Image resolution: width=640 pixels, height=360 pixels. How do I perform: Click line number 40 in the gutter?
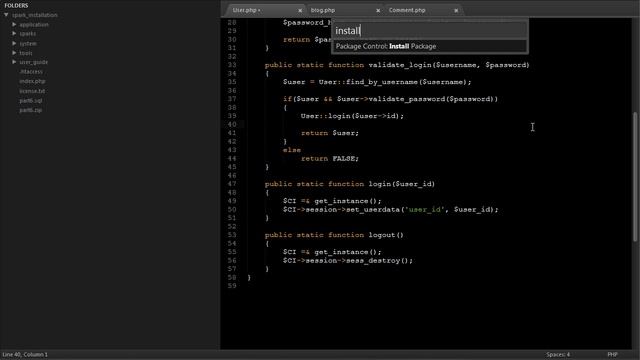(232, 124)
